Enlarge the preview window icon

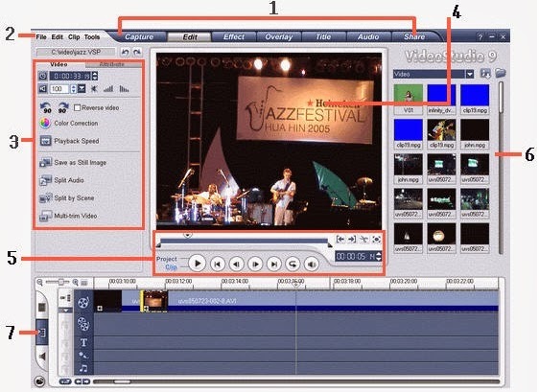pos(376,239)
